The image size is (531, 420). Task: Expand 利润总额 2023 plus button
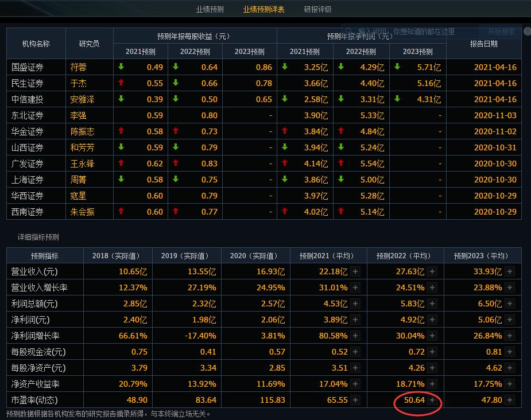510,304
